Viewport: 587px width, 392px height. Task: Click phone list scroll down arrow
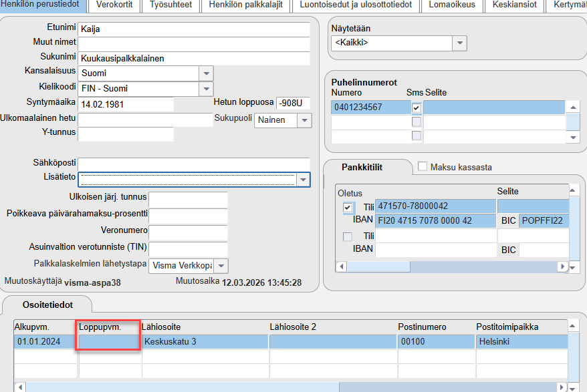[573, 138]
